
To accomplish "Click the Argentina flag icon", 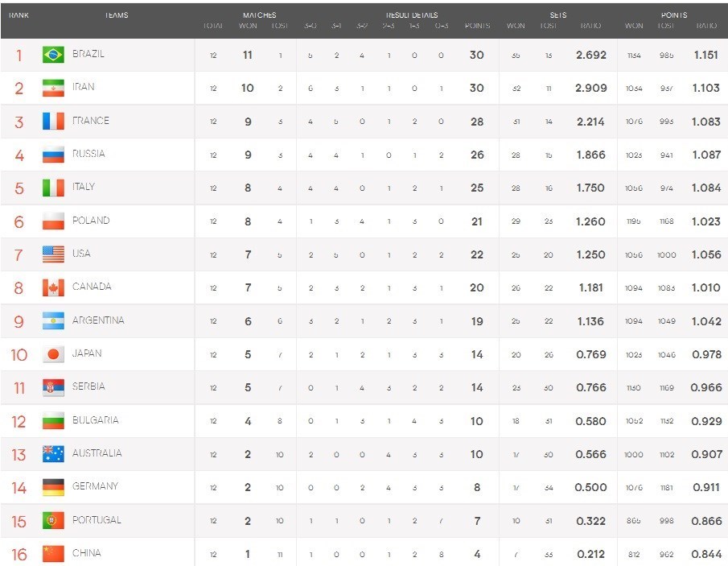I will pyautogui.click(x=53, y=321).
